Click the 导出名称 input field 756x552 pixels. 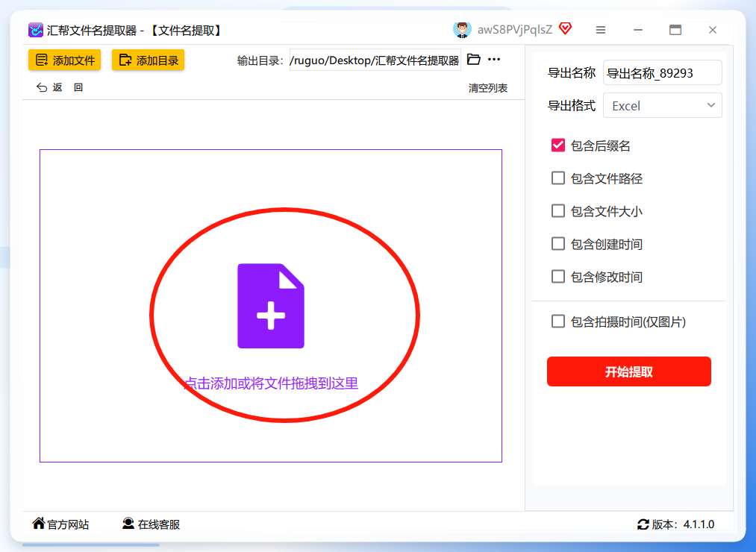pos(663,73)
